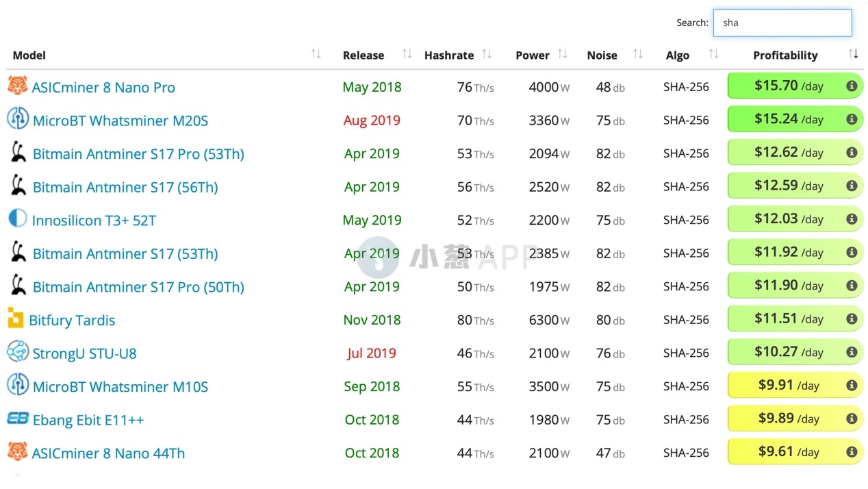868x489 pixels.
Task: Click the MicroBT Whatsminer M10S logo icon
Action: [18, 385]
